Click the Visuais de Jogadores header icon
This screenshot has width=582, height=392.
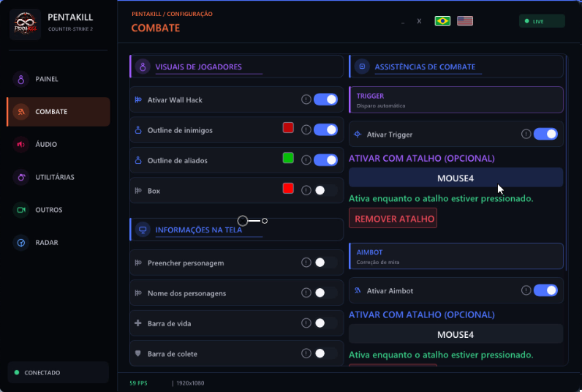click(x=143, y=67)
